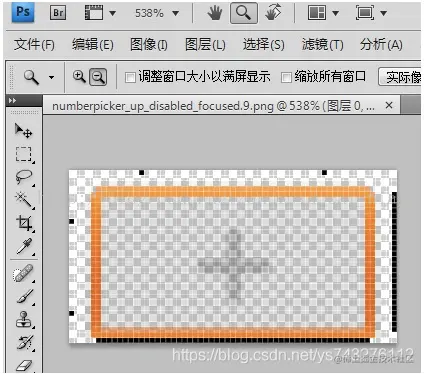Click the 实际像素 button
This screenshot has width=424, height=374.
pyautogui.click(x=400, y=77)
